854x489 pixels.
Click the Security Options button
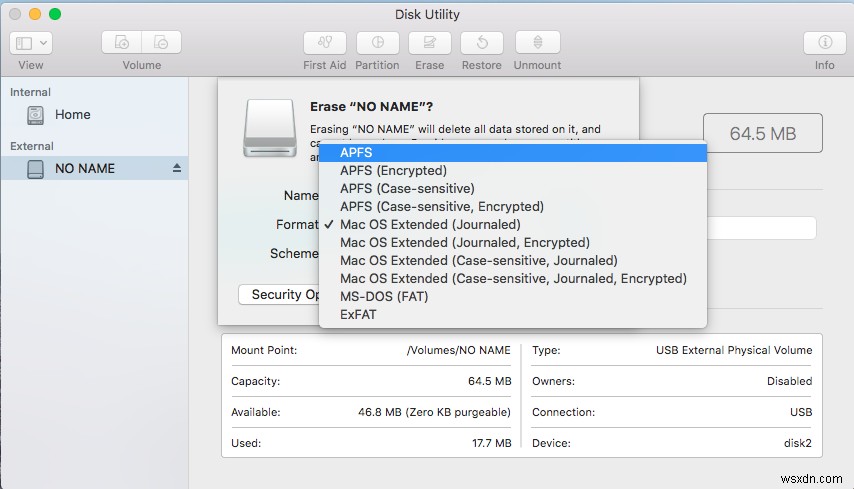point(279,295)
